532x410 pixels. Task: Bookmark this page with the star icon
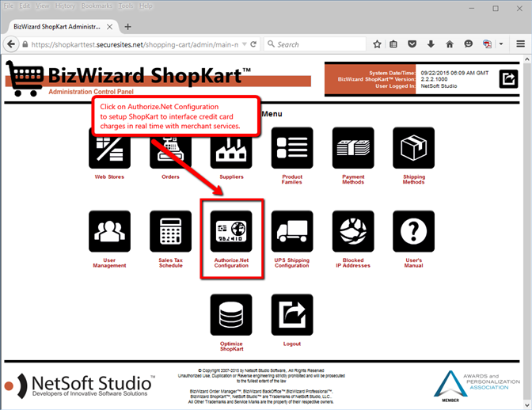[377, 44]
